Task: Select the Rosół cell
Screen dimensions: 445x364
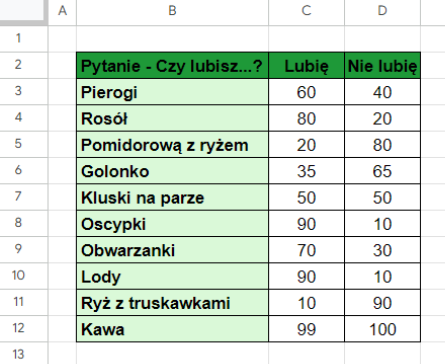Action: [172, 118]
